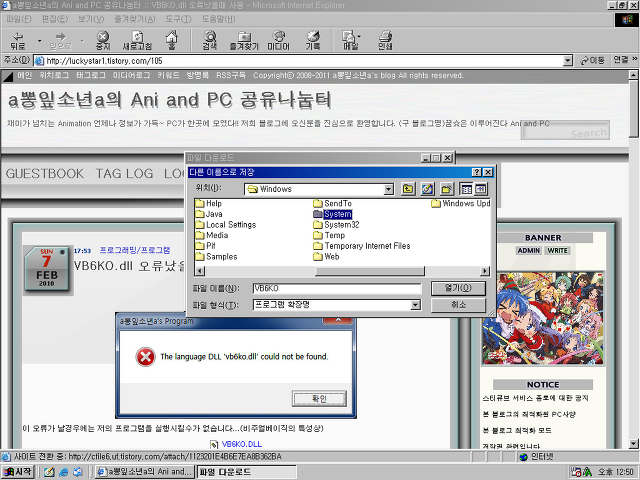Select the Temporary Internet Files folder
The height and width of the screenshot is (480, 640).
(x=362, y=246)
